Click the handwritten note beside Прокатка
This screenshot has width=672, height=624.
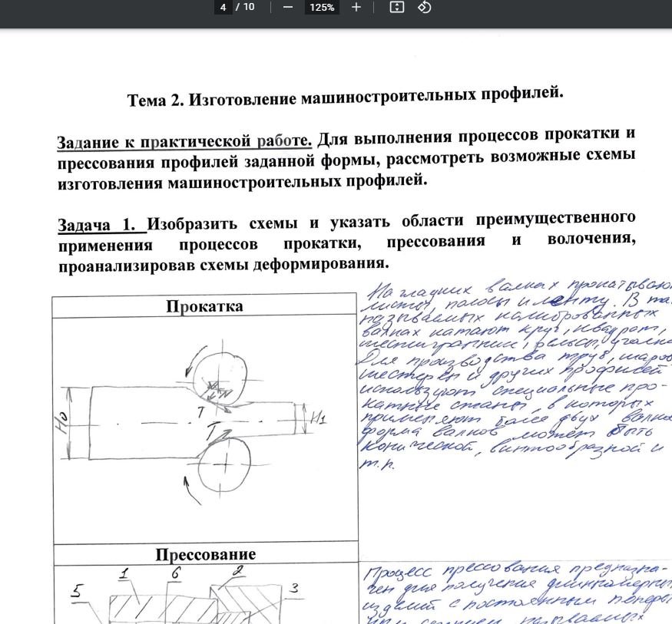[x=515, y=375]
